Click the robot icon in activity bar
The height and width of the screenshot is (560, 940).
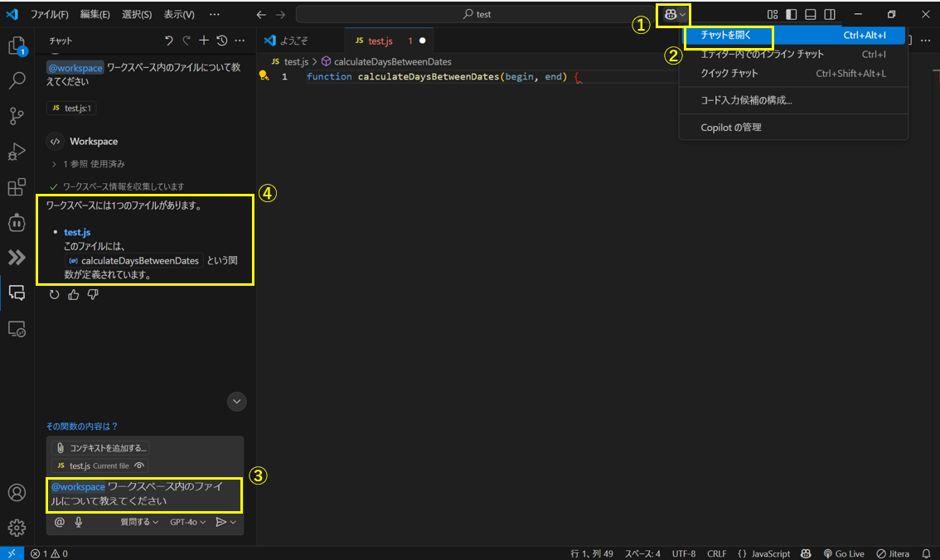17,222
